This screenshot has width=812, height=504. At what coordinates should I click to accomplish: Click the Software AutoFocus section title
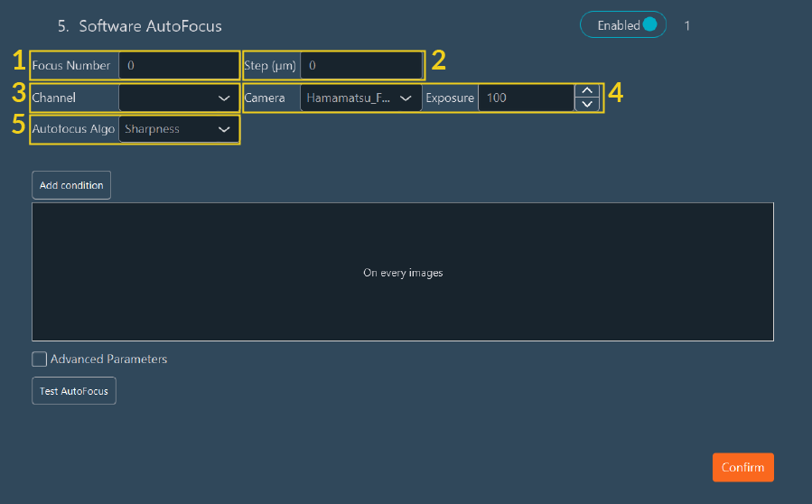click(x=150, y=26)
